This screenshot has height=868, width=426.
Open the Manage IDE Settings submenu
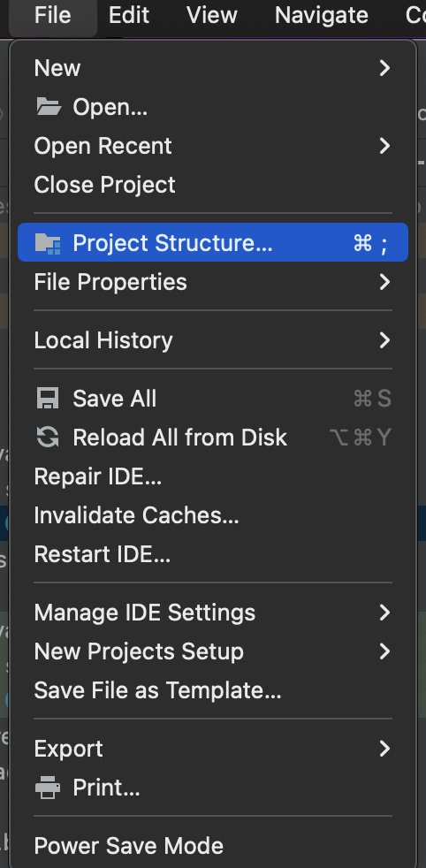coord(213,613)
